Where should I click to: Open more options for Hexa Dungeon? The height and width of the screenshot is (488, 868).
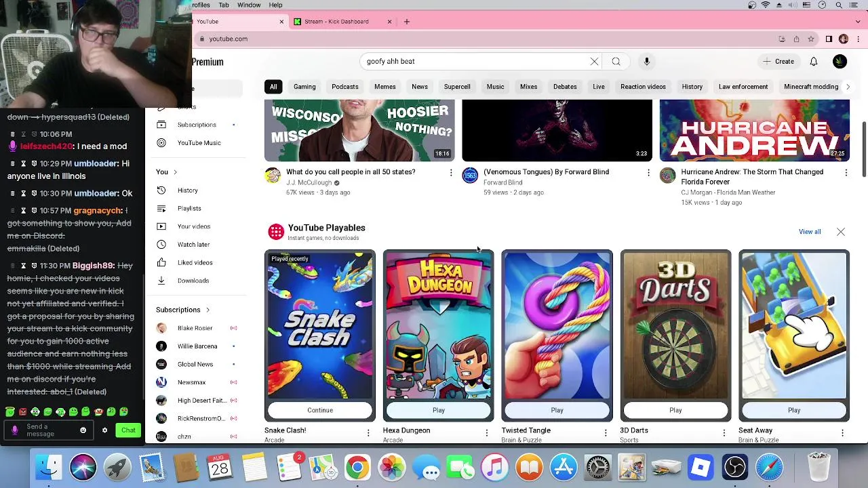point(486,432)
